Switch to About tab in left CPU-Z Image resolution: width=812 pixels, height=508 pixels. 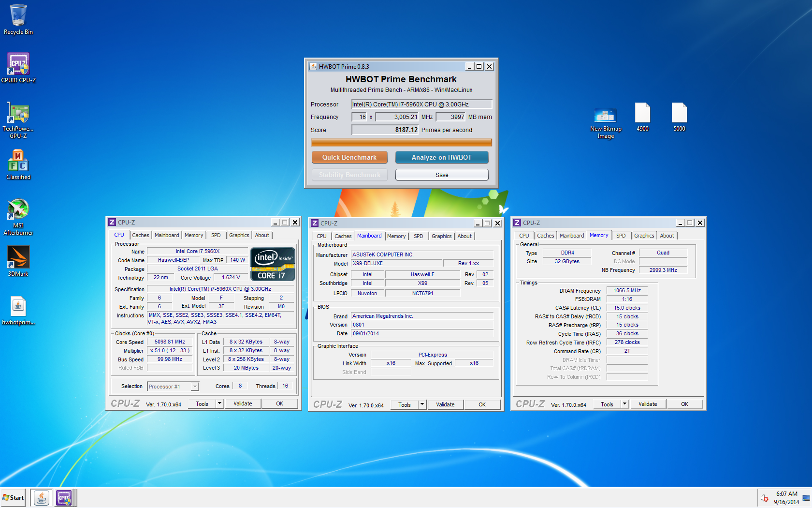point(262,235)
